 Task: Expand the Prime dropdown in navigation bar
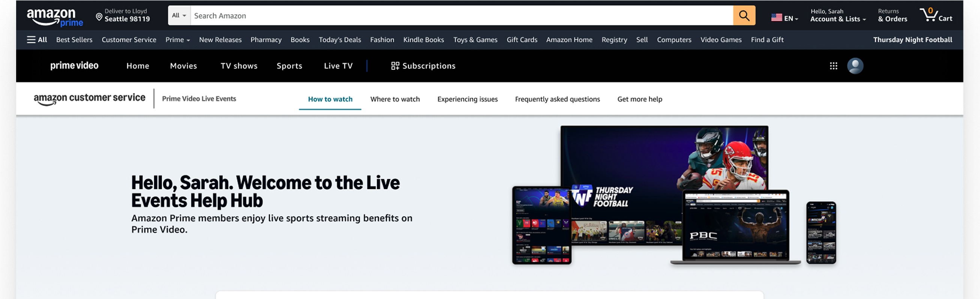pos(177,39)
